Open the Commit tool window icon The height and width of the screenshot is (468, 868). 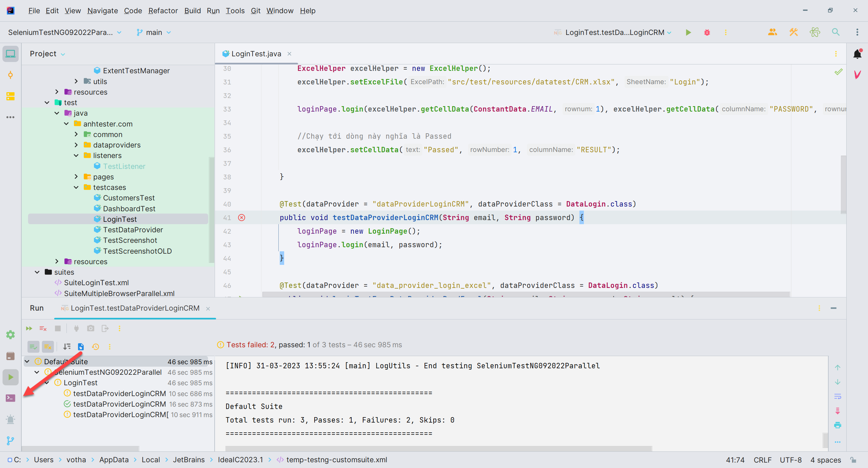[11, 75]
